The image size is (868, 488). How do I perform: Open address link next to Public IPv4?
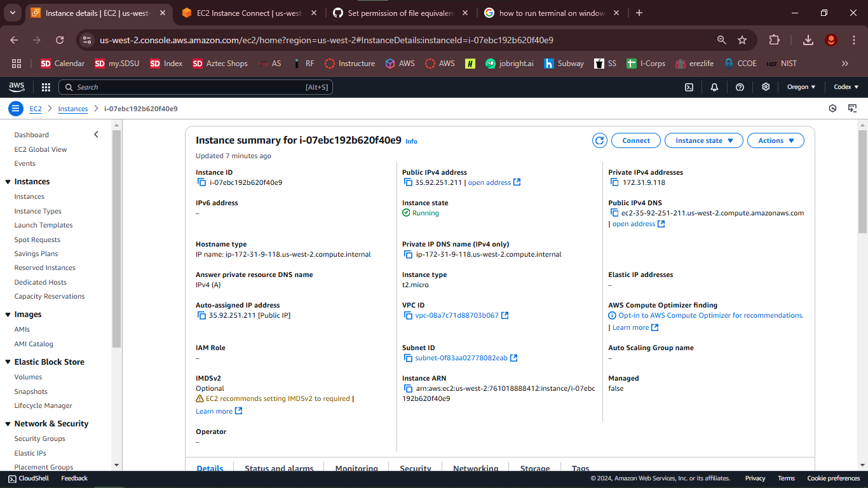pos(494,182)
